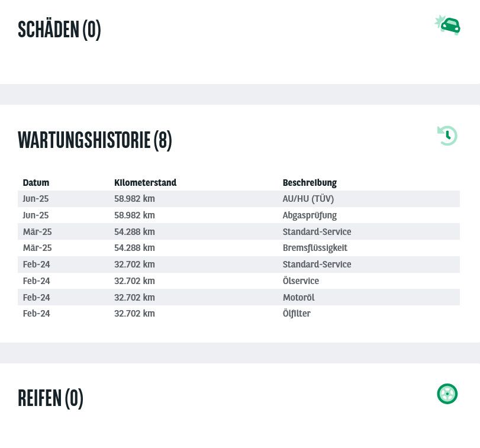This screenshot has height=448, width=480.
Task: Click the Feb-24 date in the Ölfilter row
Action: (x=36, y=314)
